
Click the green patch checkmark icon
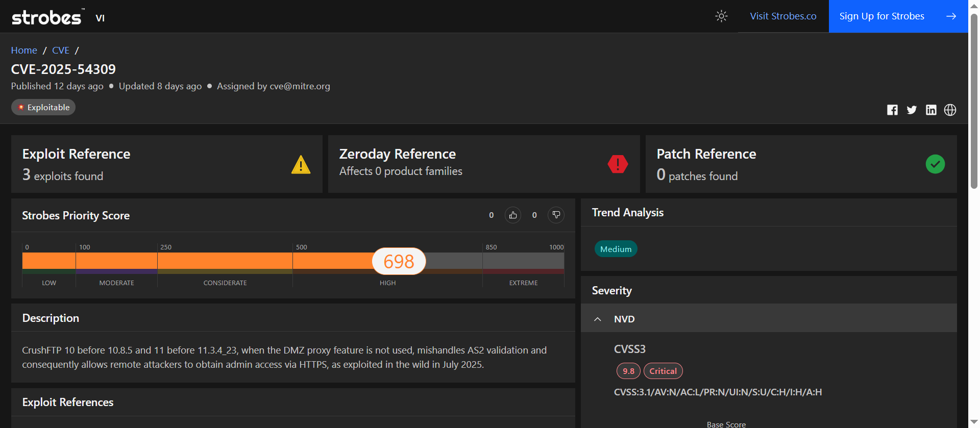[x=935, y=164]
